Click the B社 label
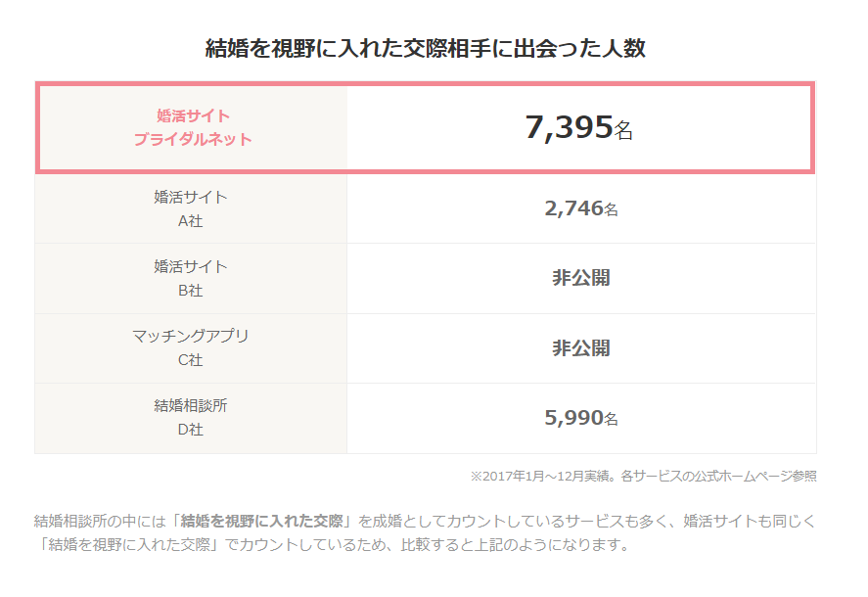This screenshot has height=597, width=868. click(191, 291)
